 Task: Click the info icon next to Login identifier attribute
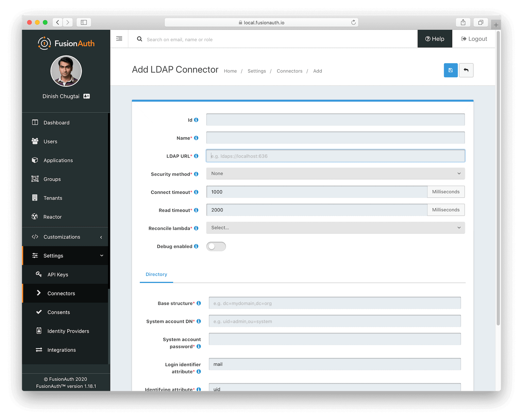[199, 372]
